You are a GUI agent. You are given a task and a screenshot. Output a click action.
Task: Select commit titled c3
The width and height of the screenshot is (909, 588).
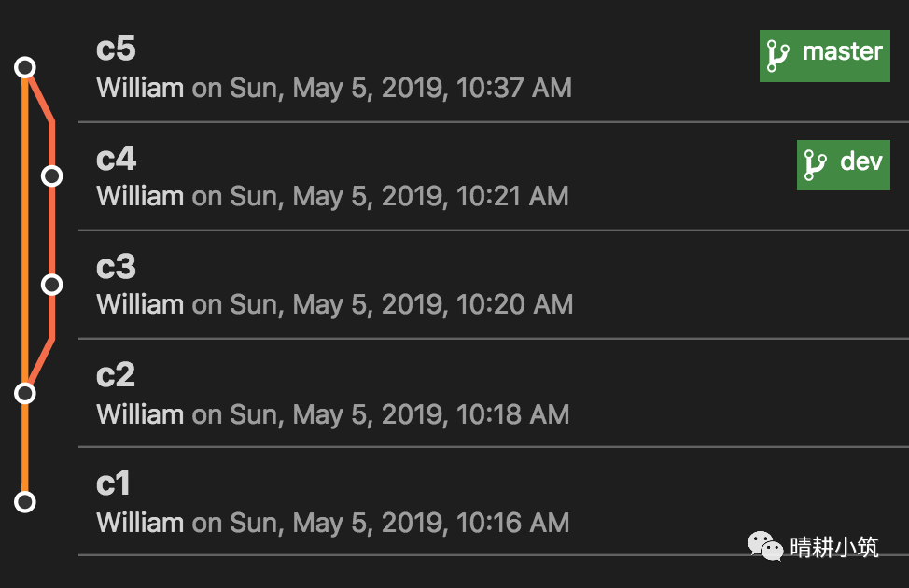[116, 267]
